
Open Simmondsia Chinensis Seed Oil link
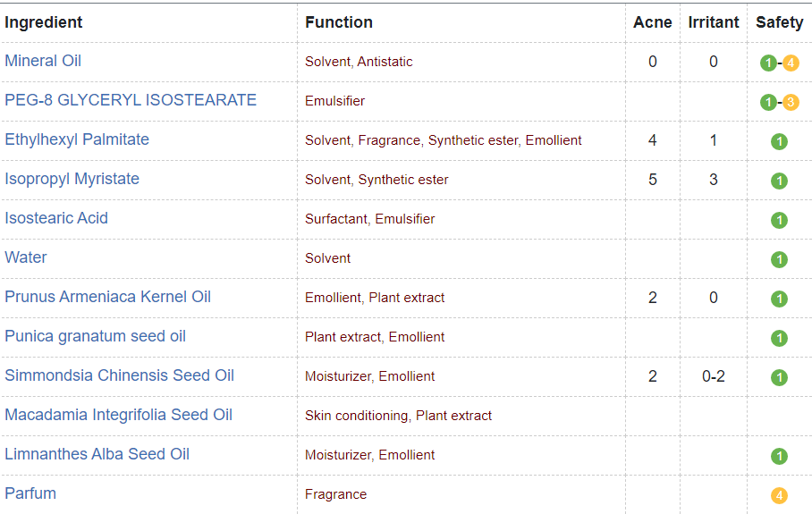click(119, 375)
